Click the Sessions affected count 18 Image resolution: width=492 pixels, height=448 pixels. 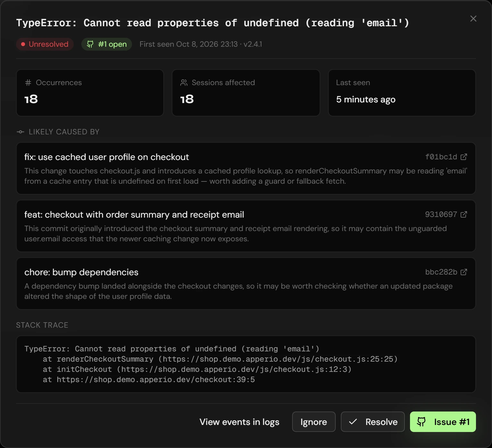coord(187,99)
